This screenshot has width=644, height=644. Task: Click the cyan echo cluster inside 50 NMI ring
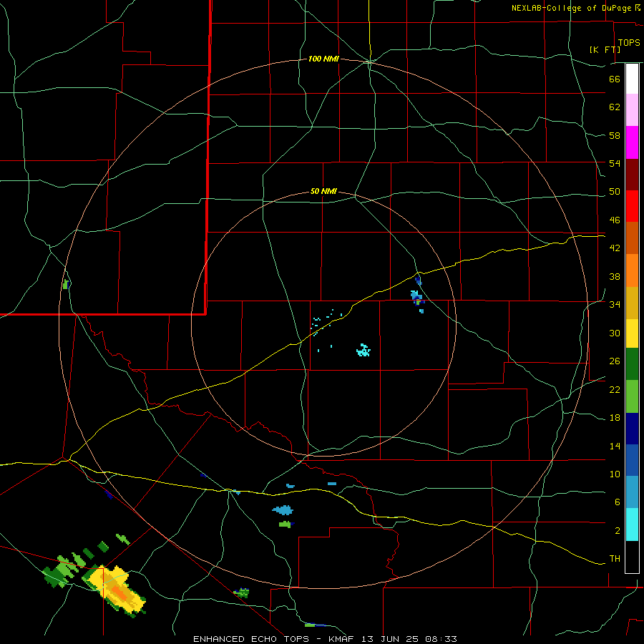[x=364, y=351]
